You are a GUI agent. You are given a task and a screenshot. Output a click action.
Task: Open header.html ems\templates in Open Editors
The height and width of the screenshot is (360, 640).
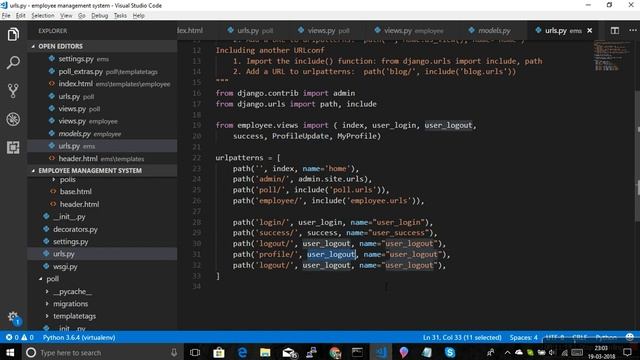(x=102, y=158)
